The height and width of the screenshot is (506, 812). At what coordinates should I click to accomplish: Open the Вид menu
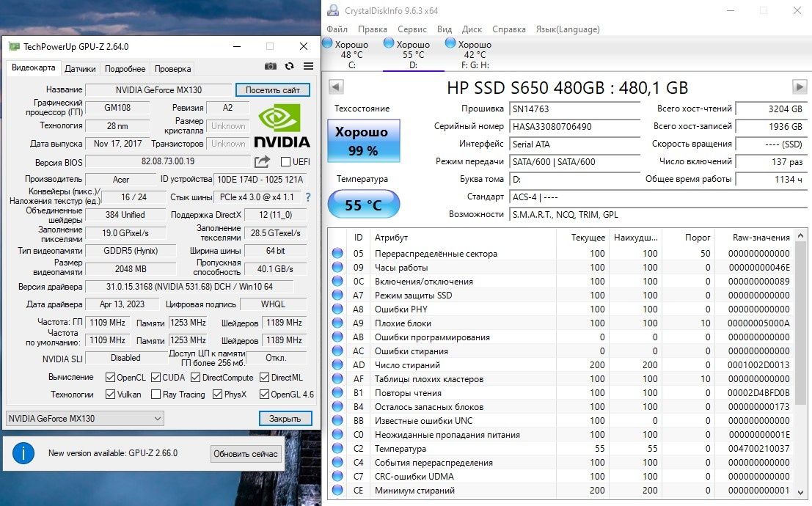(445, 29)
